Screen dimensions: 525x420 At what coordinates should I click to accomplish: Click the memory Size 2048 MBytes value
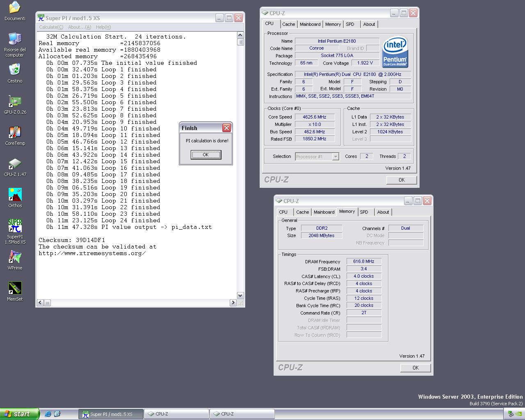coord(322,235)
